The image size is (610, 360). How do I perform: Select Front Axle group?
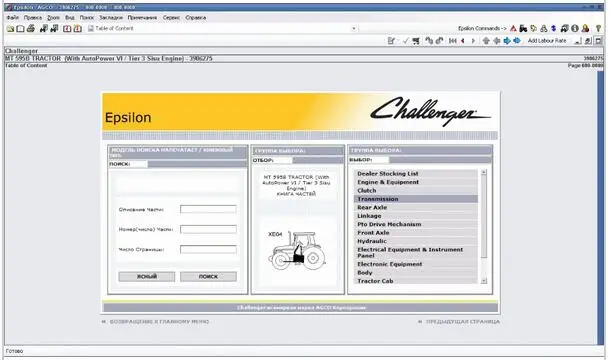click(415, 233)
